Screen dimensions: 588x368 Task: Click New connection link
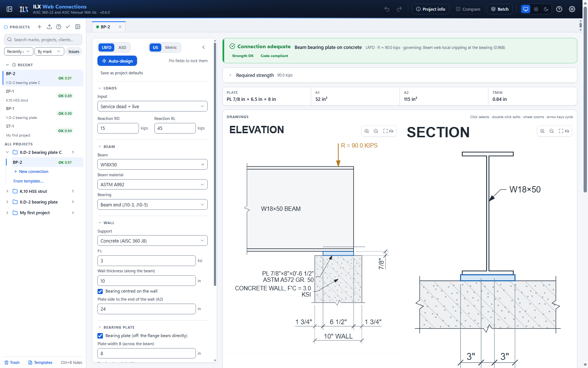31,171
